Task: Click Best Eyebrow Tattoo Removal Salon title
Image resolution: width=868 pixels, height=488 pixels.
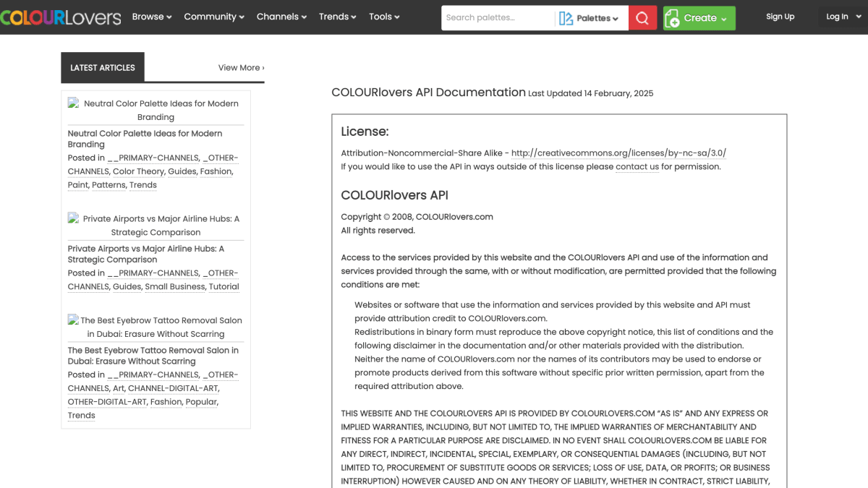Action: [x=153, y=356]
